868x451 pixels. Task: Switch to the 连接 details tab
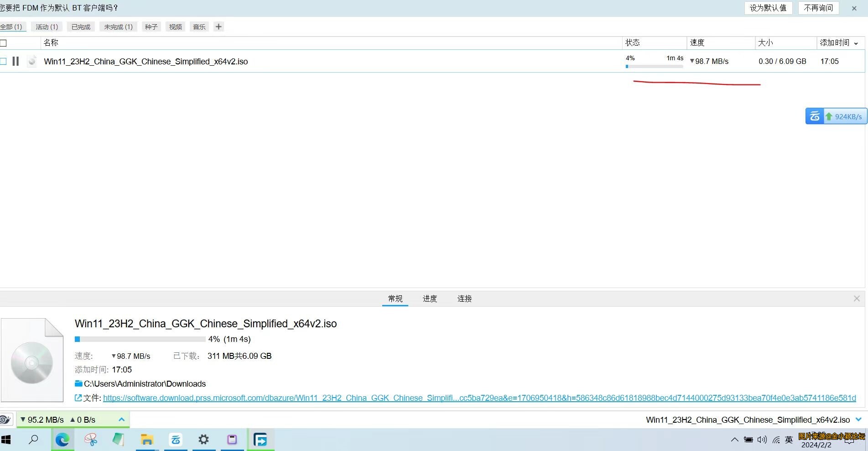[x=464, y=299]
